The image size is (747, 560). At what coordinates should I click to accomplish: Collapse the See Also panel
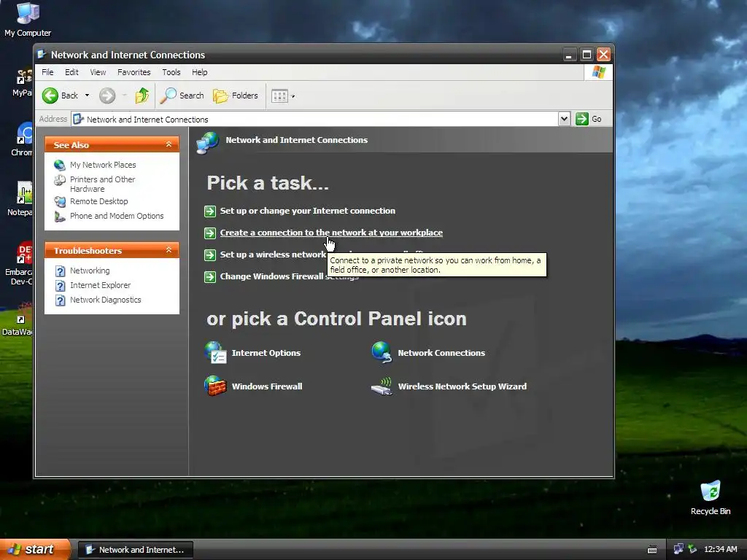coord(169,144)
